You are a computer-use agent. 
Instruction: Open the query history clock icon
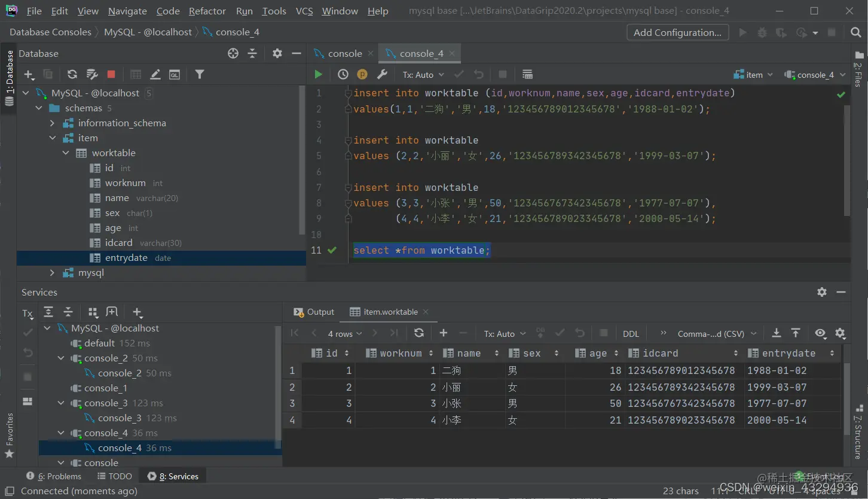tap(343, 74)
